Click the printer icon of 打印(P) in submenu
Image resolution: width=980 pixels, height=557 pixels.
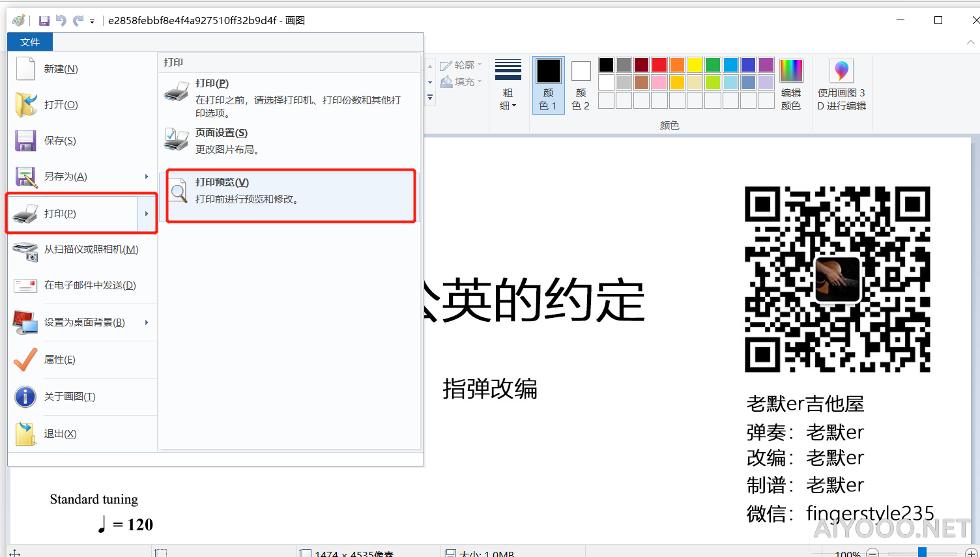click(177, 92)
